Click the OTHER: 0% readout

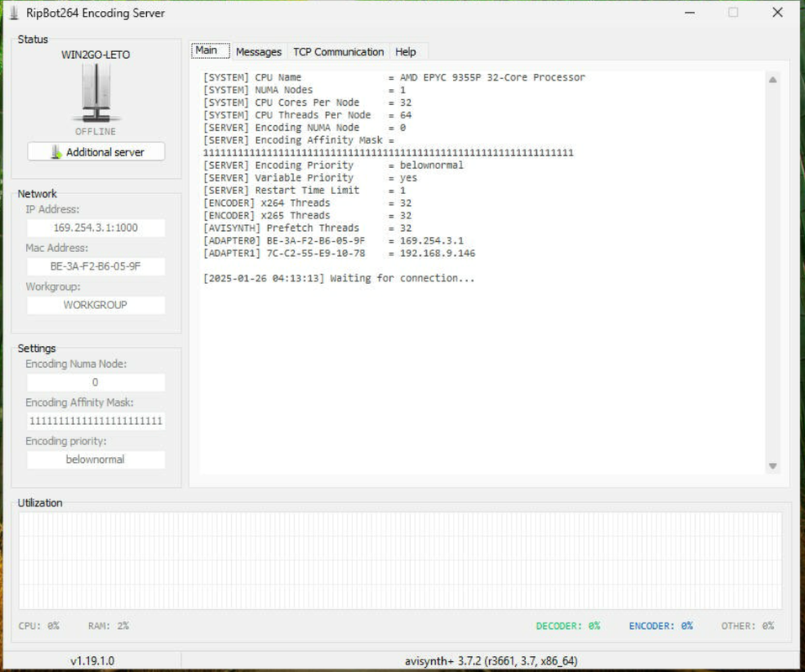748,626
